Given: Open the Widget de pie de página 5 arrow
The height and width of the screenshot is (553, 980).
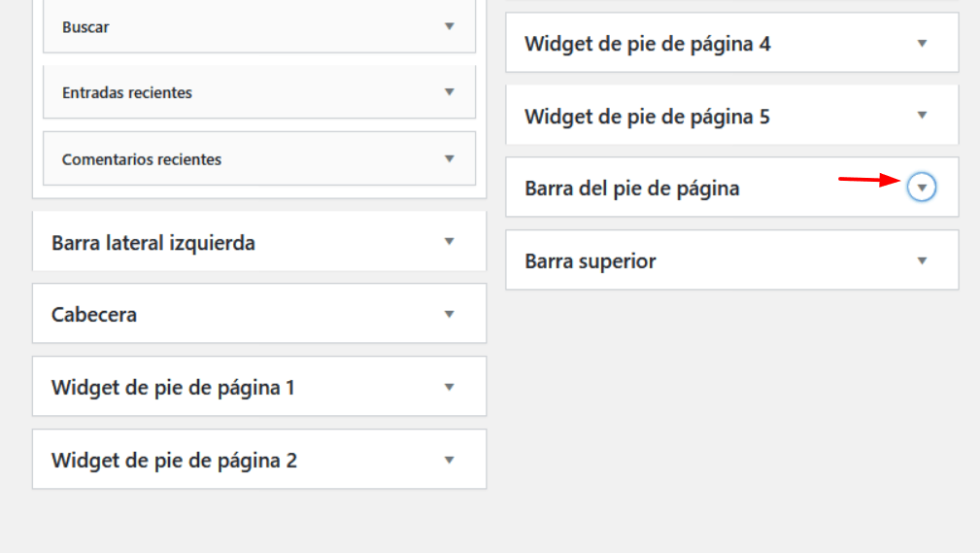Looking at the screenshot, I should click(x=922, y=115).
